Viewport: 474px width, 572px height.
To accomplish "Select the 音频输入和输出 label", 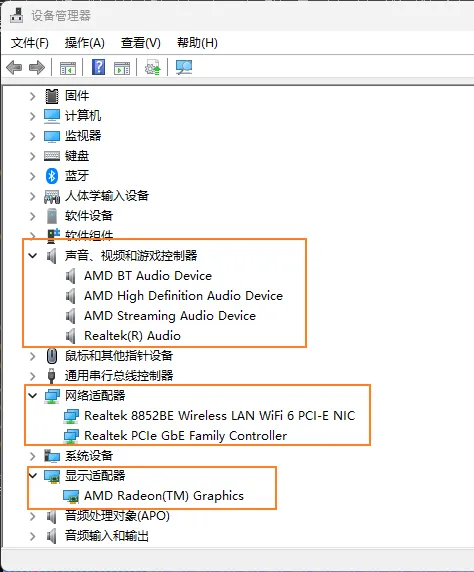I will click(107, 536).
